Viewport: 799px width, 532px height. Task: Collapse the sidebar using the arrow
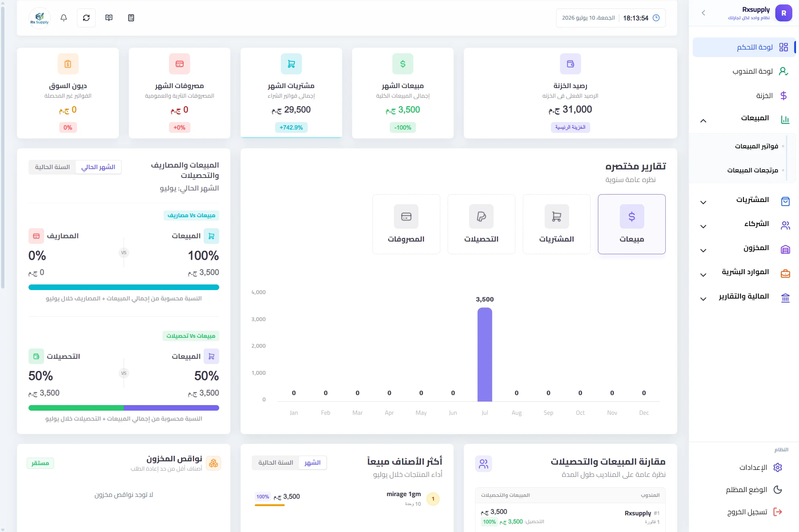(703, 13)
